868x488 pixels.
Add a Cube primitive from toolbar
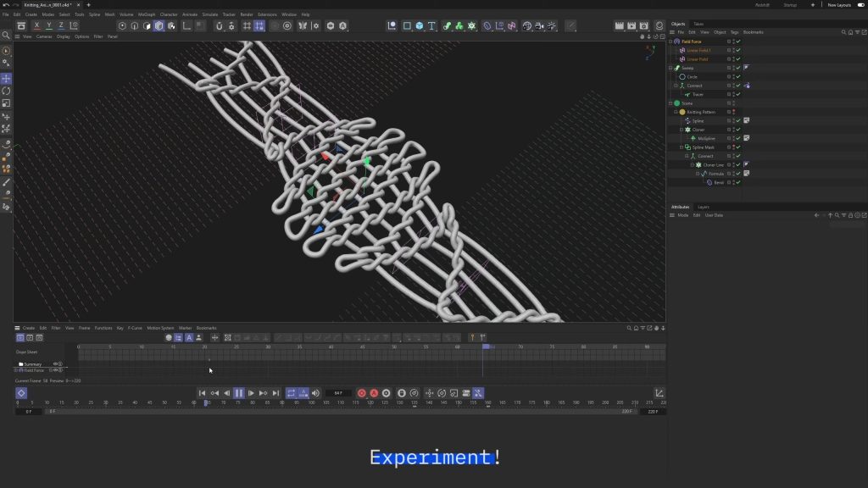pos(420,25)
